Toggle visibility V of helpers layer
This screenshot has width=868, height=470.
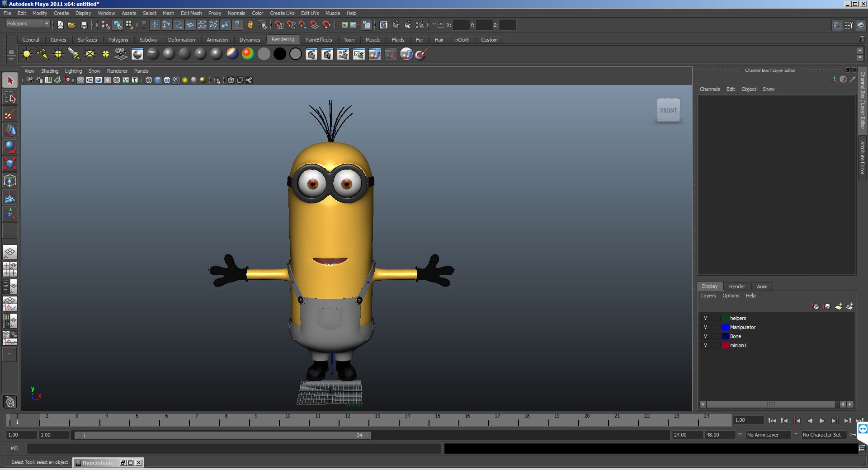(705, 318)
